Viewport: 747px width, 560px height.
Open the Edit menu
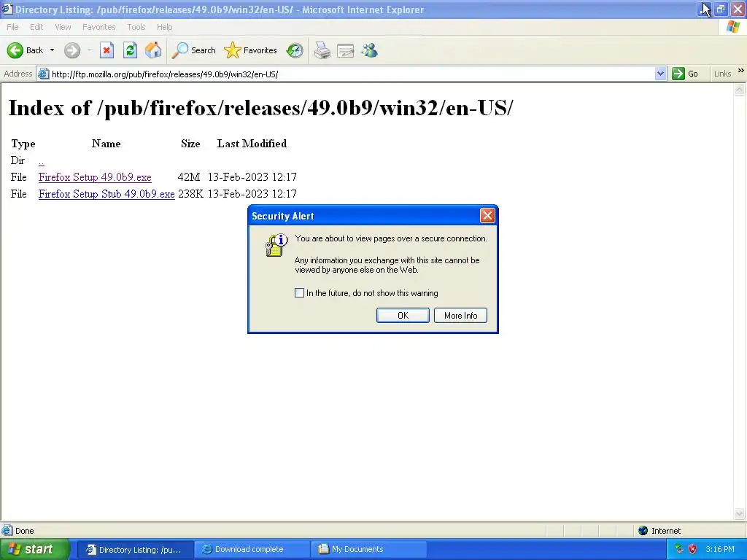36,27
